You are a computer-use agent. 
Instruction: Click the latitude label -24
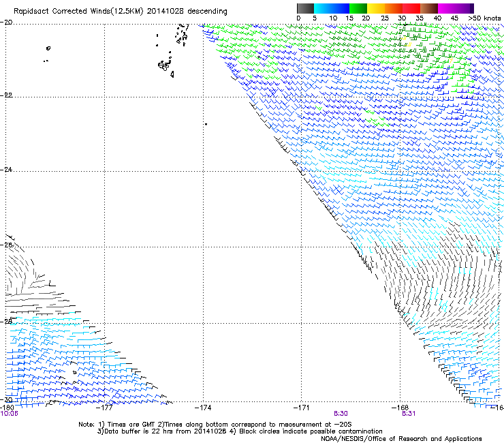pos(7,170)
